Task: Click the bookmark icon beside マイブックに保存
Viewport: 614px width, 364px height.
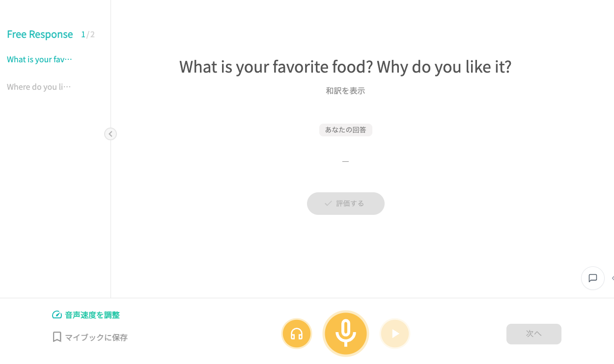Action: point(57,337)
